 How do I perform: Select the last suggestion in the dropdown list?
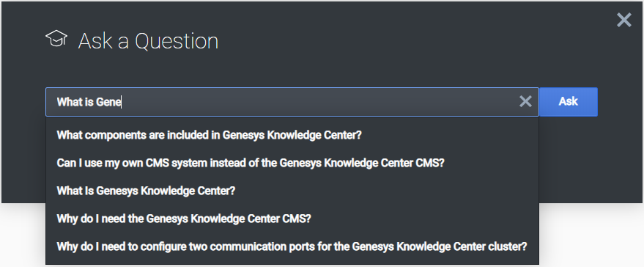point(292,247)
